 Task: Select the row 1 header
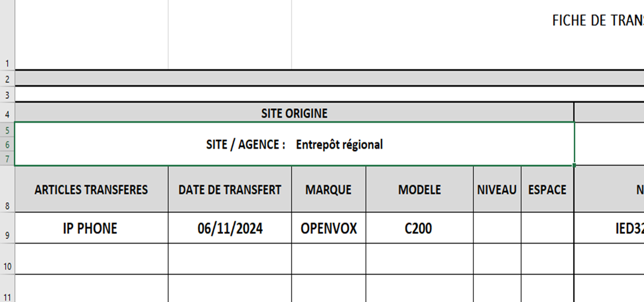pos(7,63)
